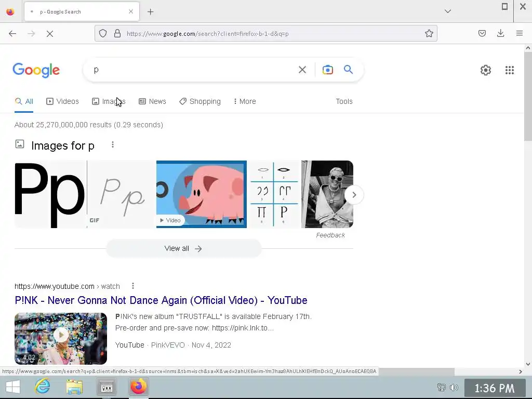The height and width of the screenshot is (399, 532).
Task: Select Firefox icon in taskbar
Action: point(138,387)
